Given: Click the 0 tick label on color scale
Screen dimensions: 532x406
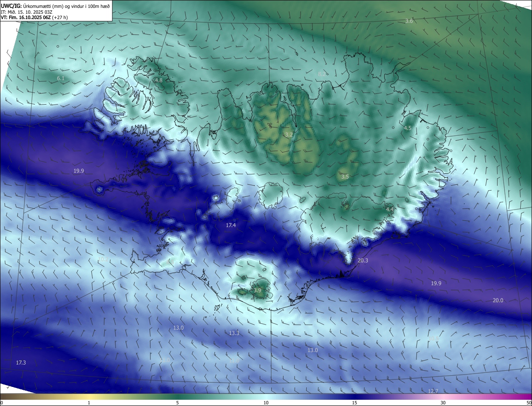Looking at the screenshot, I should click(x=2, y=403).
